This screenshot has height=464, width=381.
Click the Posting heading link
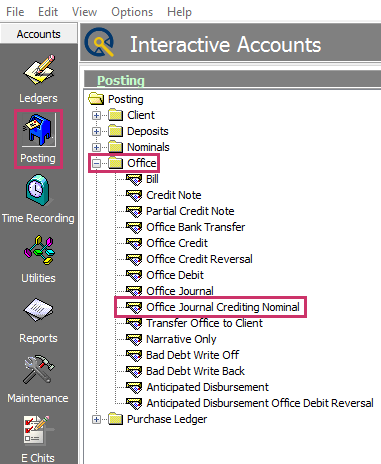(121, 81)
